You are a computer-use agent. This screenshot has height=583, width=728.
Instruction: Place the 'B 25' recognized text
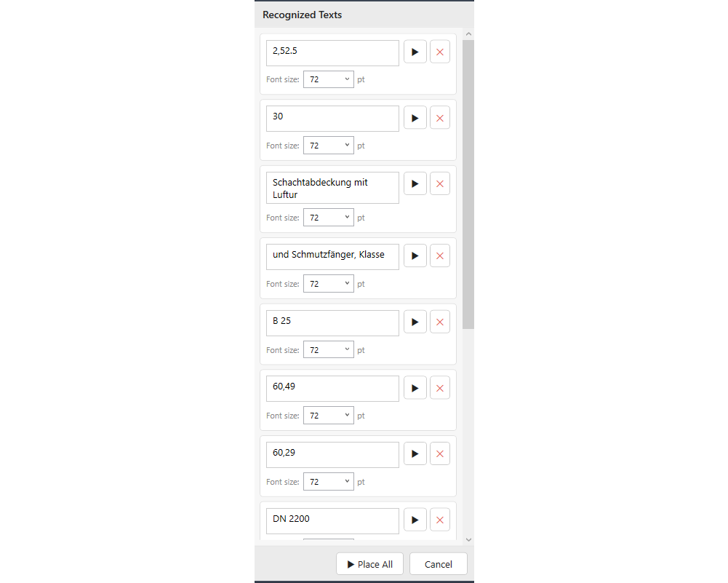point(415,322)
